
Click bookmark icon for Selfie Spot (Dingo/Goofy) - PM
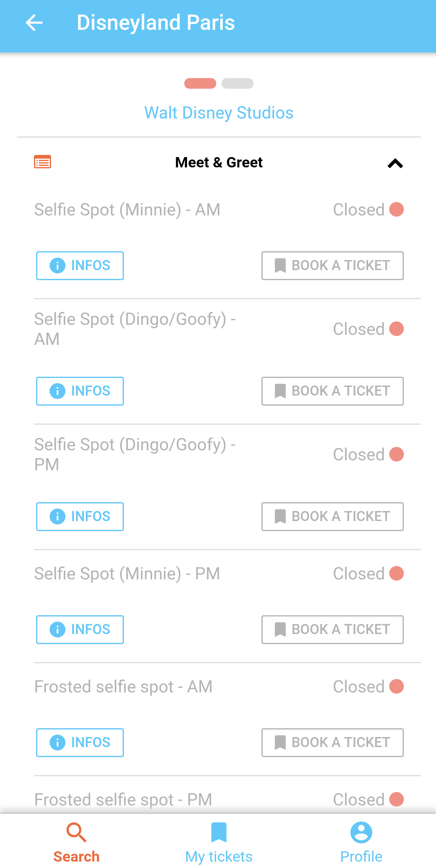tap(280, 516)
